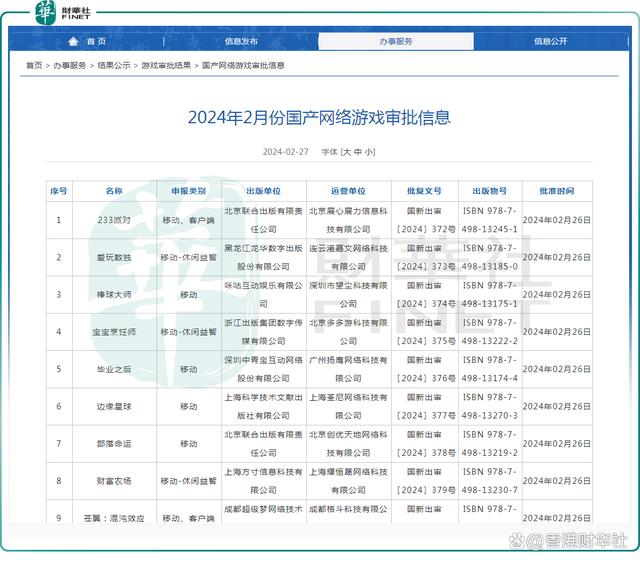Click the 批准时间 column header

(x=556, y=191)
